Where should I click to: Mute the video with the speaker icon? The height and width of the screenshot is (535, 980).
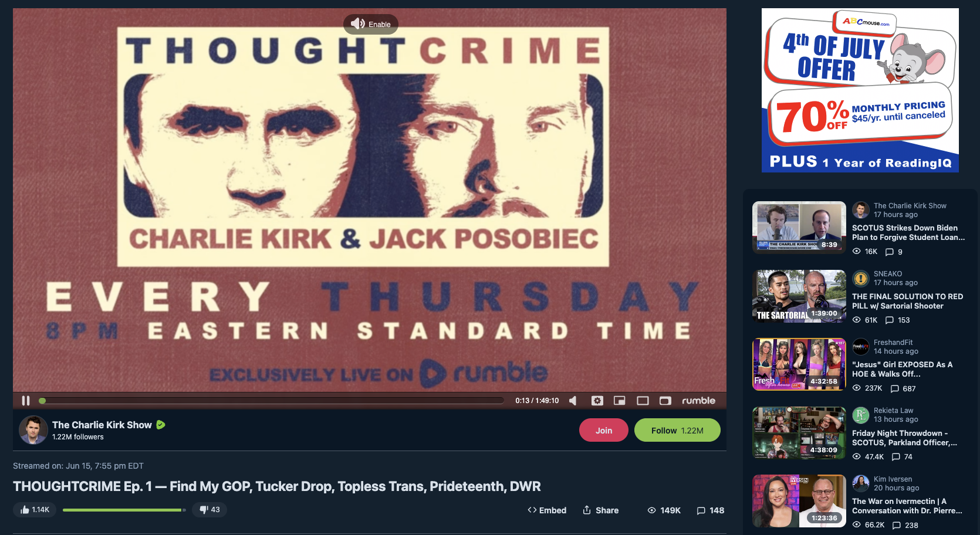tap(573, 401)
